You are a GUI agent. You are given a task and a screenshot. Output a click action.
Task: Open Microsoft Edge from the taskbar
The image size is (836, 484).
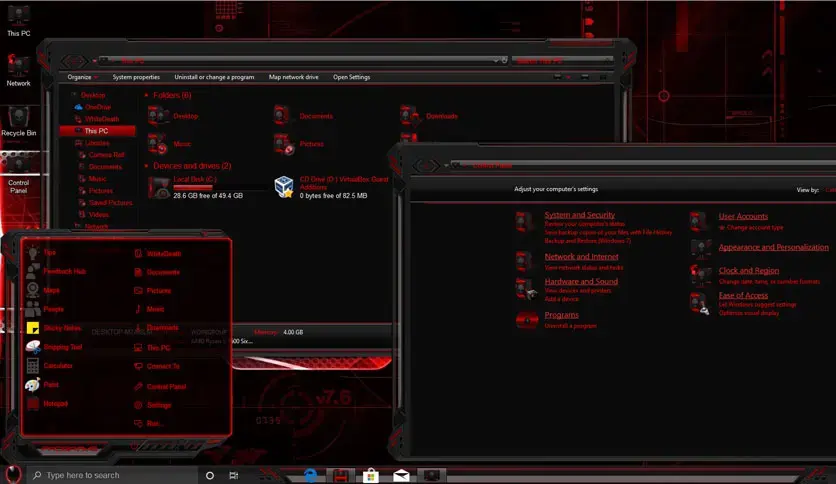(x=311, y=475)
